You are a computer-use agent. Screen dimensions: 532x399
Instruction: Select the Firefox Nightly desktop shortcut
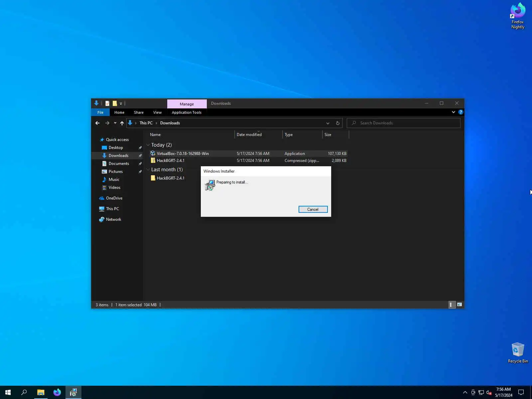[x=518, y=16]
